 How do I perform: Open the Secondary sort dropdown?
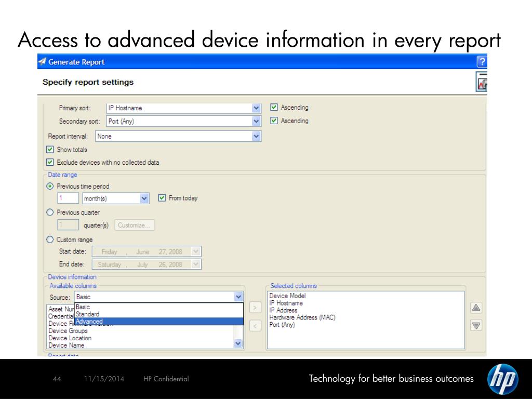coord(257,121)
